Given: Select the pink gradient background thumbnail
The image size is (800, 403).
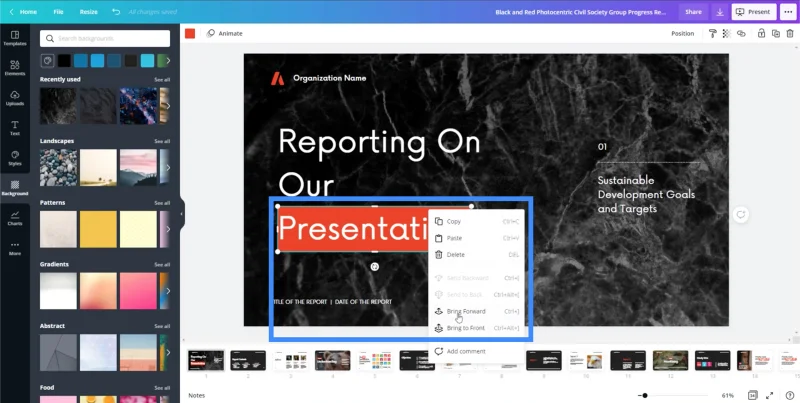Looking at the screenshot, I should (x=138, y=291).
